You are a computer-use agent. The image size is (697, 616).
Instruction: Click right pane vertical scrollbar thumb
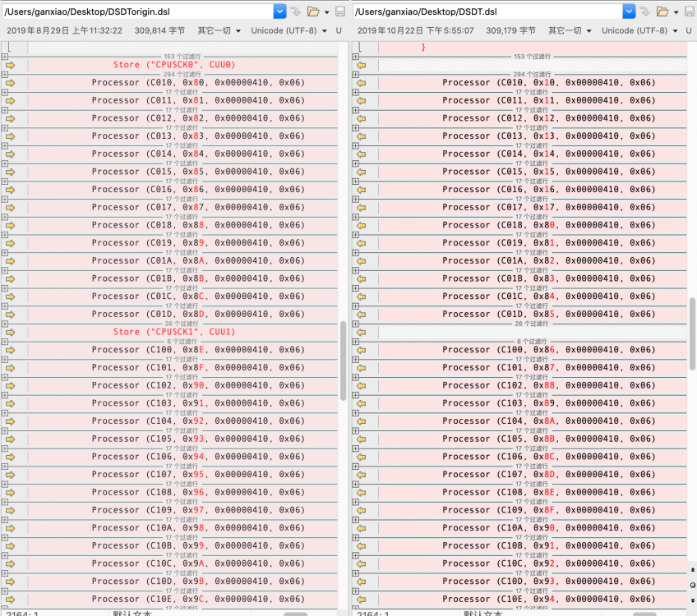click(x=693, y=333)
